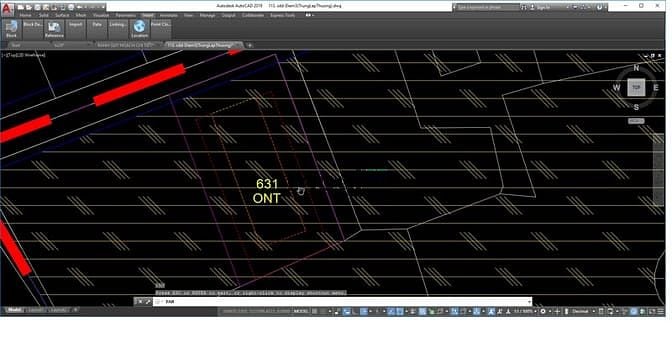
Task: Click the Block insert panel button
Action: [11, 29]
